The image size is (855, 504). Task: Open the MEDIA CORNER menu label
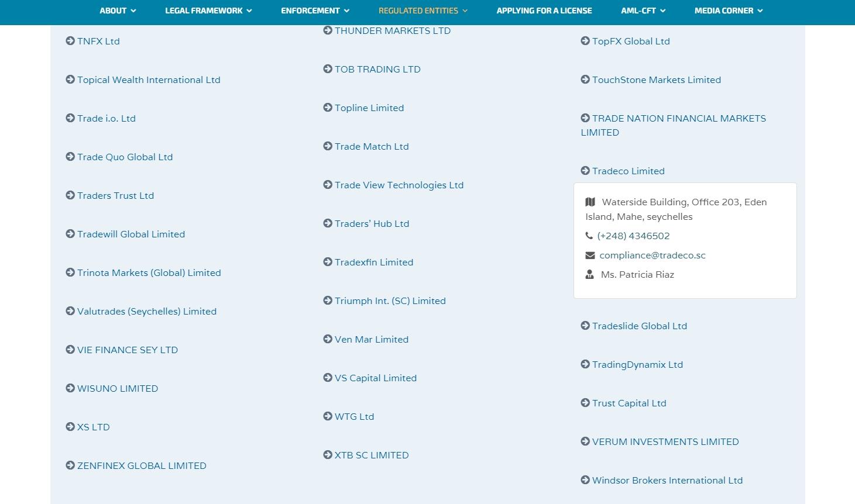[724, 11]
